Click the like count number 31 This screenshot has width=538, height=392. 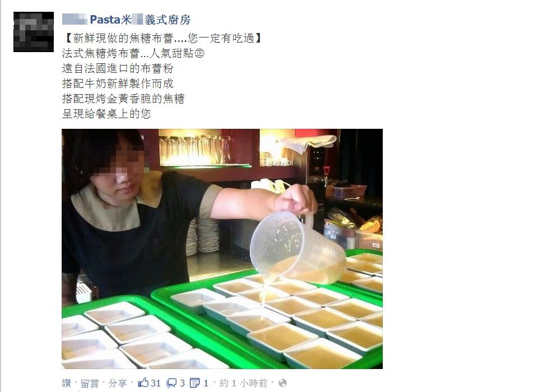click(x=156, y=383)
